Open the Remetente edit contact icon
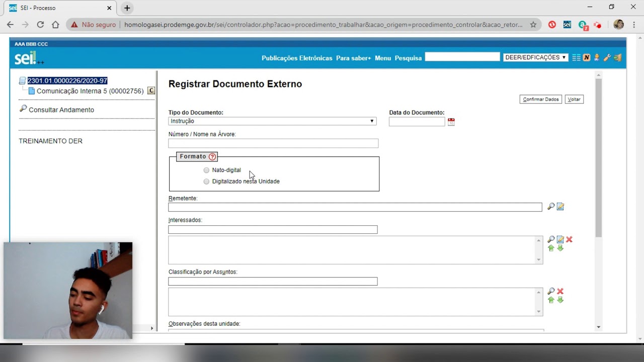The image size is (644, 362). click(x=560, y=207)
